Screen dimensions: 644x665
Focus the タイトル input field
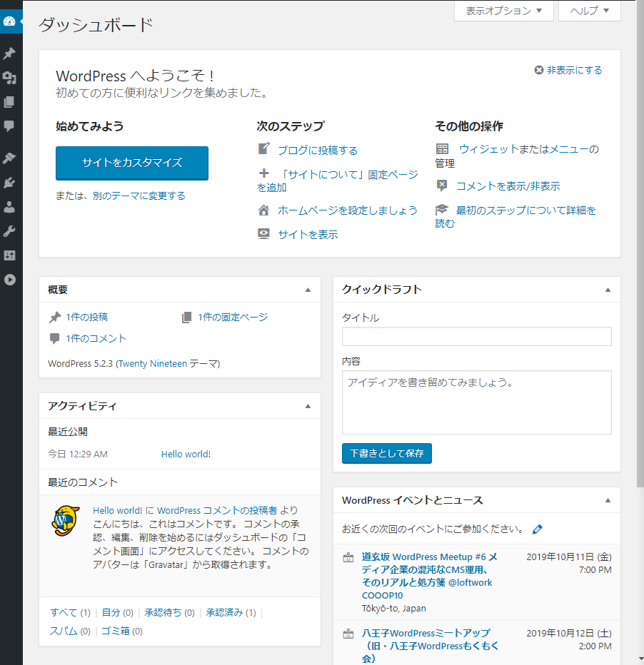[477, 336]
